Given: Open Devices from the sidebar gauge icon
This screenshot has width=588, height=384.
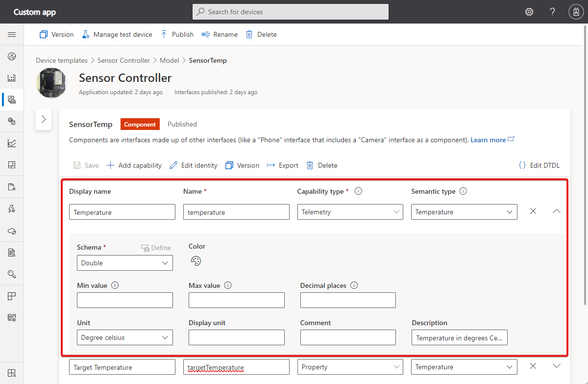Looking at the screenshot, I should [12, 56].
